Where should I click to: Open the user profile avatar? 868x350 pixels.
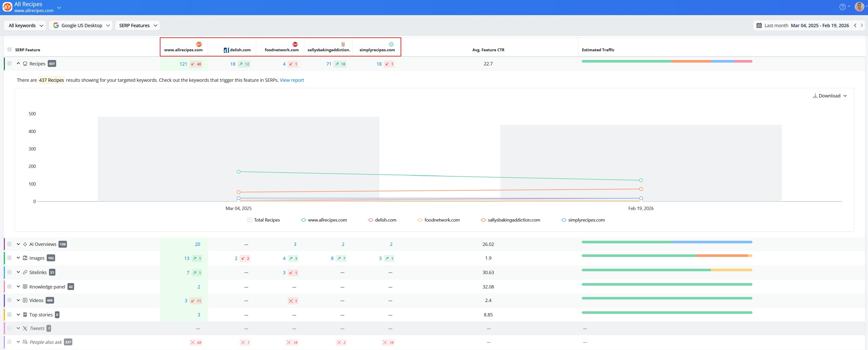(x=859, y=7)
